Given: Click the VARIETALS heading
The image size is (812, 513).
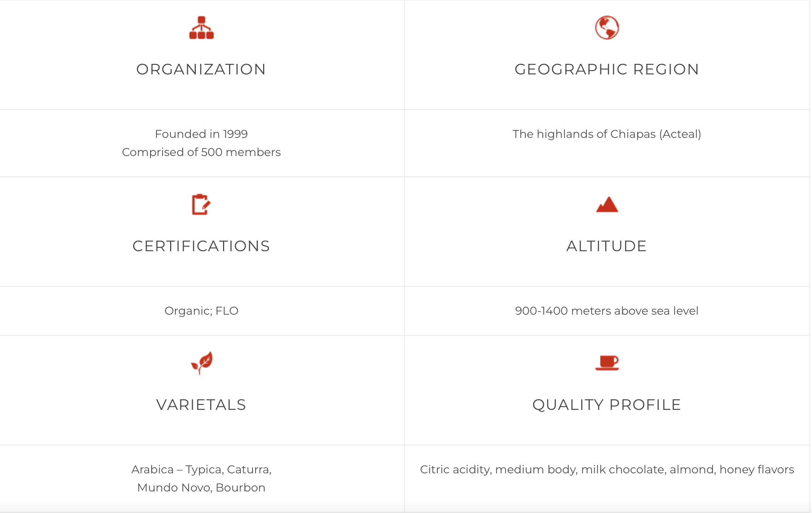Looking at the screenshot, I should pos(201,405).
